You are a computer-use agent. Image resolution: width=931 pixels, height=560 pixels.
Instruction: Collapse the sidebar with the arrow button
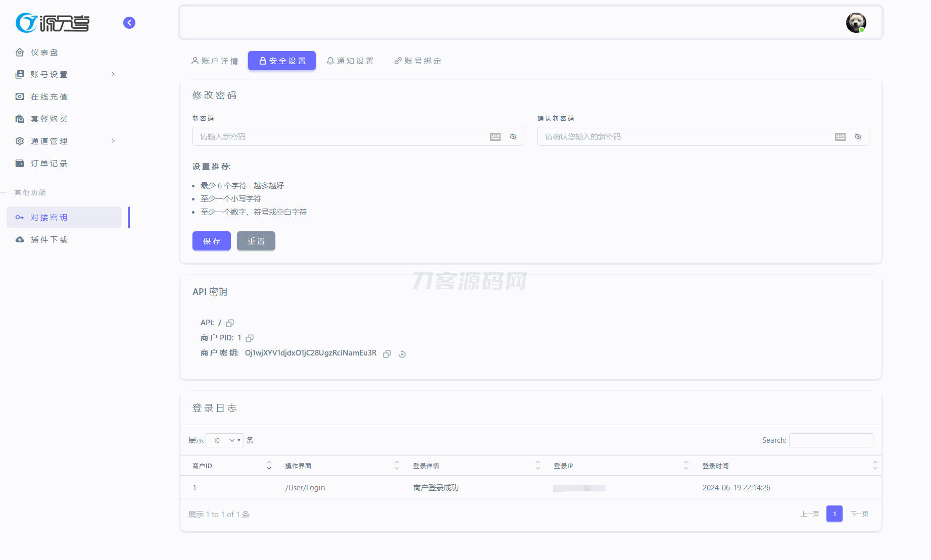pos(129,23)
